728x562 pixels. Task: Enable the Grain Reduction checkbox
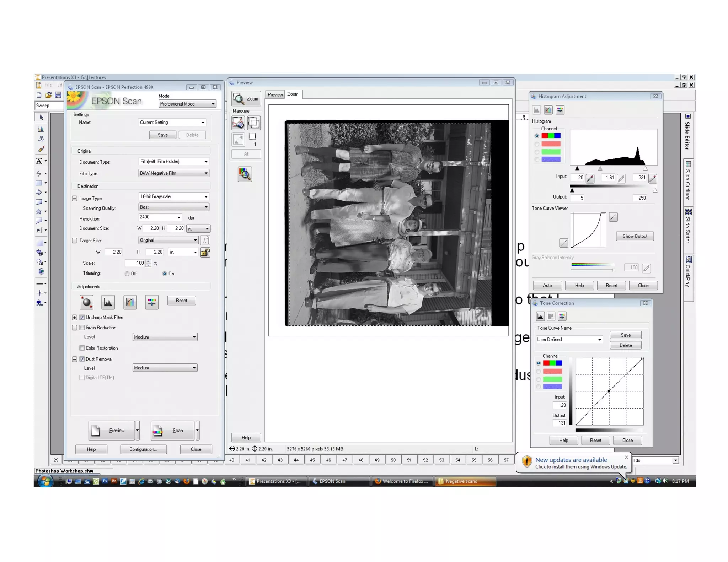pyautogui.click(x=82, y=328)
